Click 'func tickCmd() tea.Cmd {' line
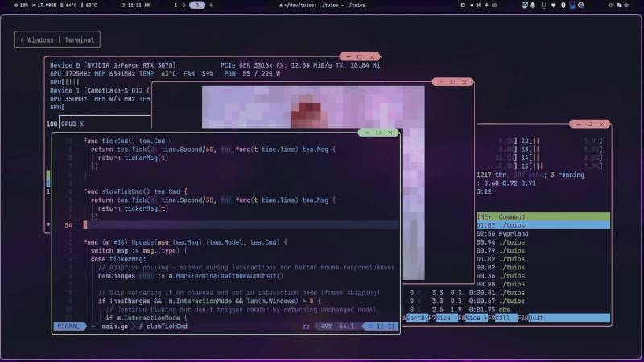This screenshot has width=644, height=362. click(128, 142)
